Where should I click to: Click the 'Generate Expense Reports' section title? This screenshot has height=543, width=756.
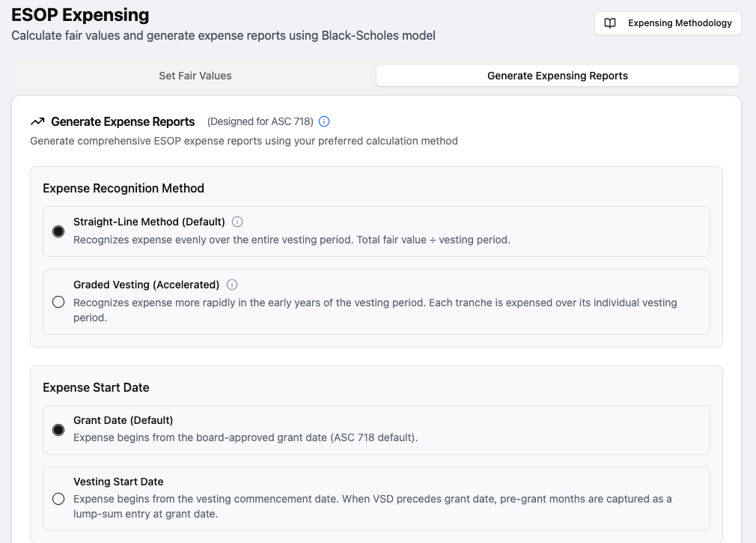[123, 121]
